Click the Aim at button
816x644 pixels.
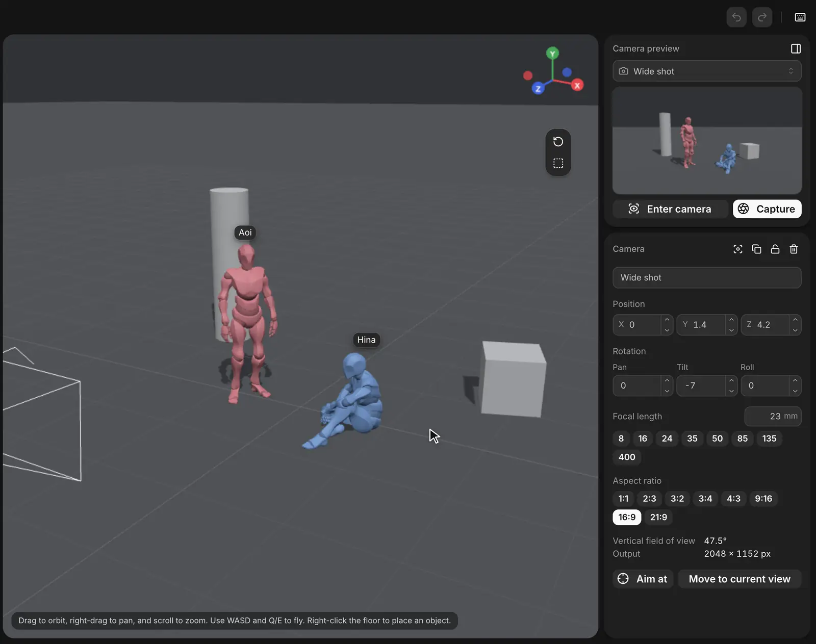click(643, 579)
